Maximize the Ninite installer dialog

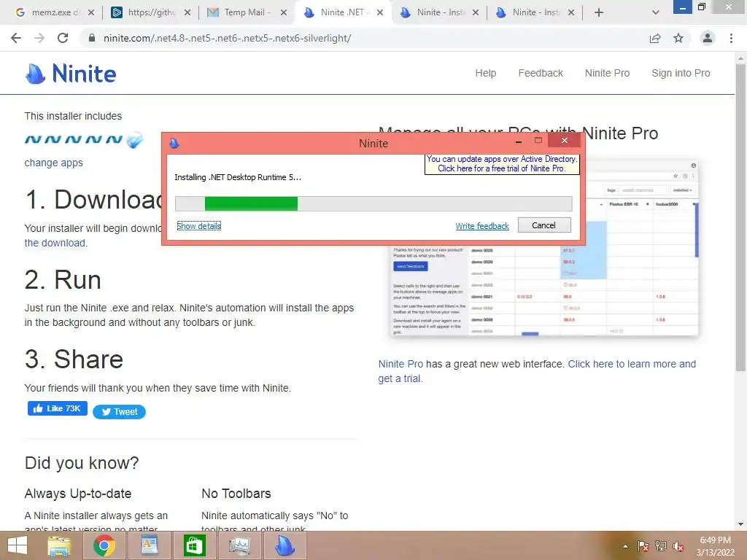tap(538, 141)
